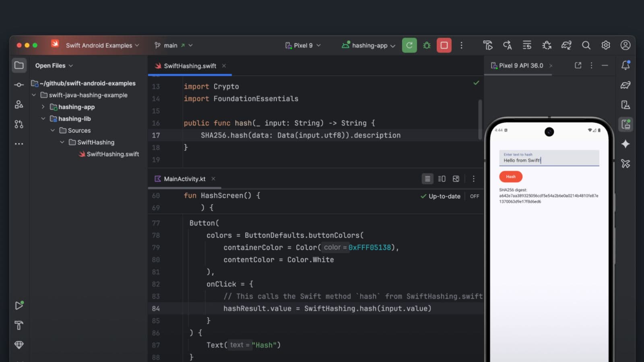
Task: Select the Pixel 9 API 36.0 tab
Action: pos(520,65)
